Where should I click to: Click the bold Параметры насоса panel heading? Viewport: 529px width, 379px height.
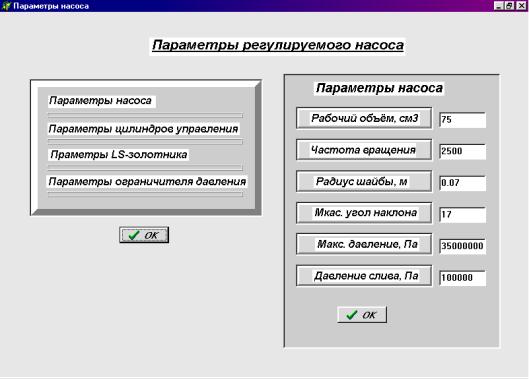click(x=379, y=88)
